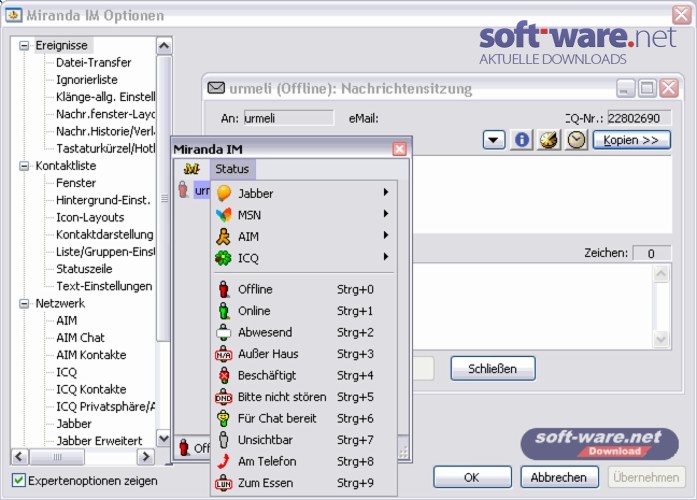This screenshot has width=697, height=500.
Task: Click the red Offline status icon
Action: click(224, 289)
